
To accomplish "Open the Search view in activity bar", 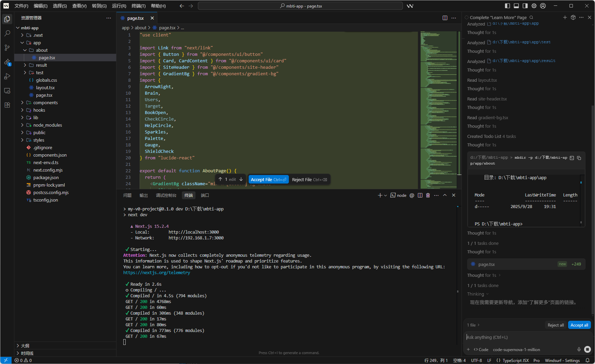I will pyautogui.click(x=7, y=33).
